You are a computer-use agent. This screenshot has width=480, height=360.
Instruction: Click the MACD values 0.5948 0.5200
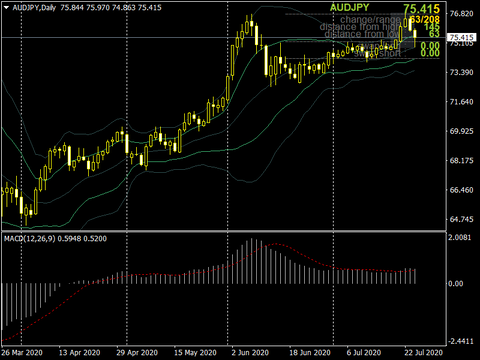tap(82, 239)
